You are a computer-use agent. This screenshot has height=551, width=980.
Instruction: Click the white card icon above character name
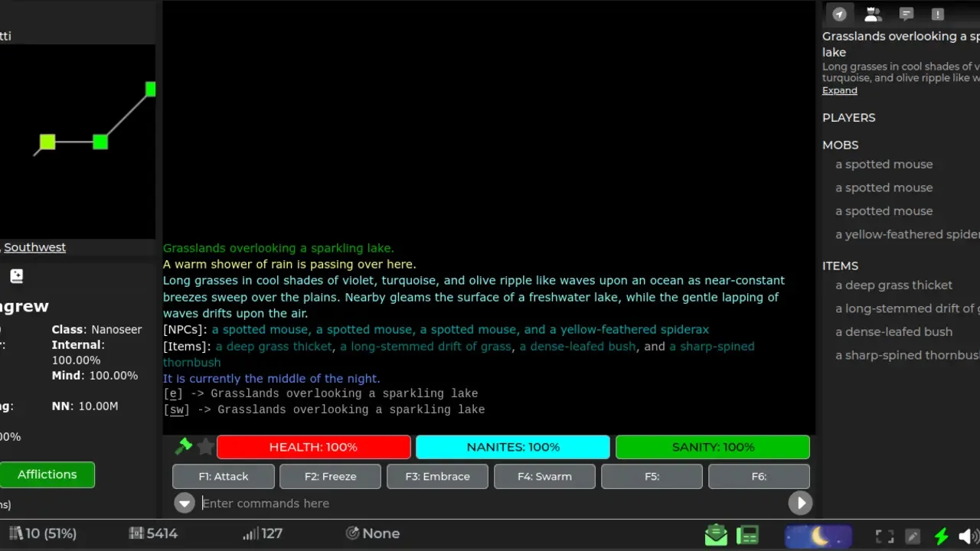tap(17, 276)
